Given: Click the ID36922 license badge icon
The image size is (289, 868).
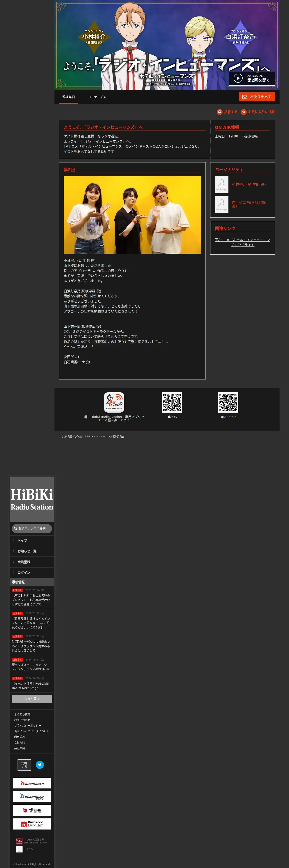Looking at the screenshot, I should [x=19, y=849].
